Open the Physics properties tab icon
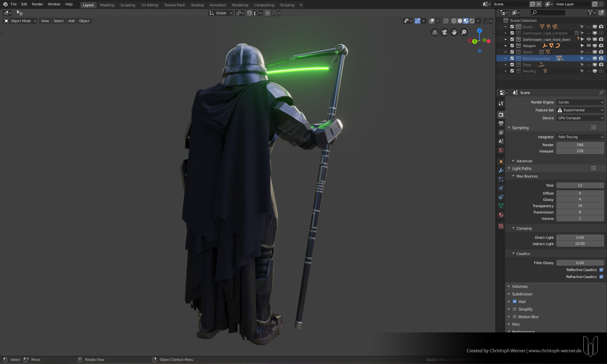Viewport: 607px width, 364px height. [501, 188]
